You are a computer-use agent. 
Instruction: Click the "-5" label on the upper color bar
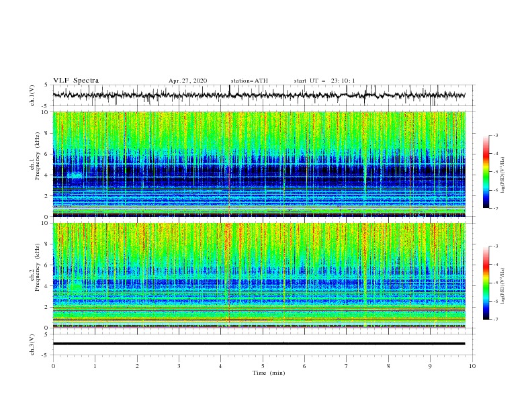pos(495,172)
